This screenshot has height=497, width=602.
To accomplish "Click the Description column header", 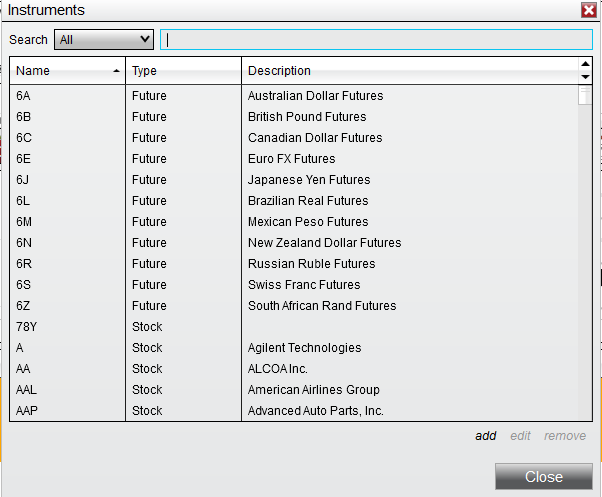I will click(409, 71).
